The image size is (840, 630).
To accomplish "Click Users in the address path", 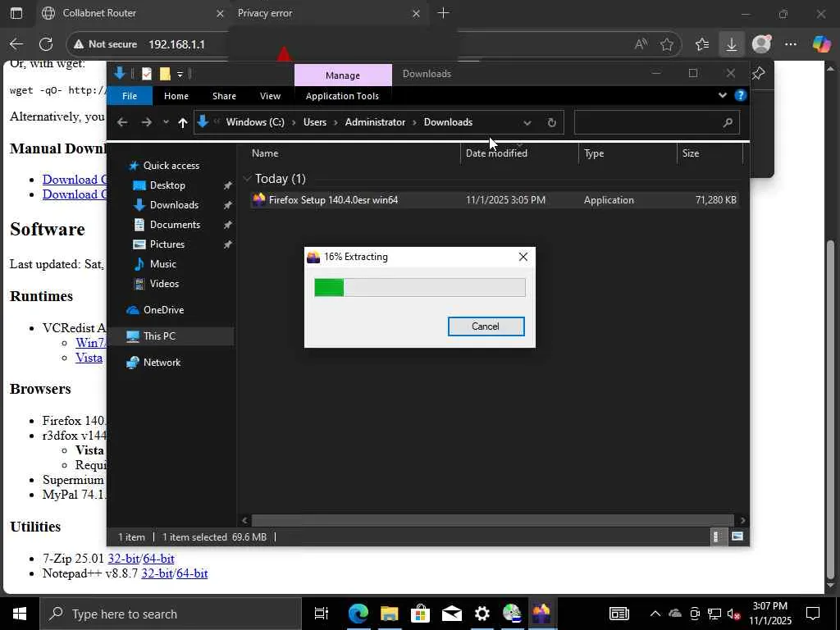I will pyautogui.click(x=314, y=122).
